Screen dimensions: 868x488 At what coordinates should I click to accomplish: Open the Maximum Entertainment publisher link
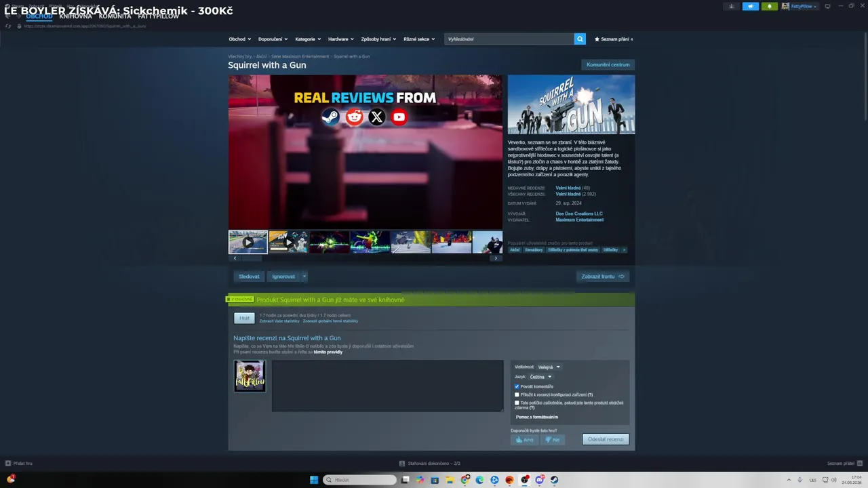point(579,220)
